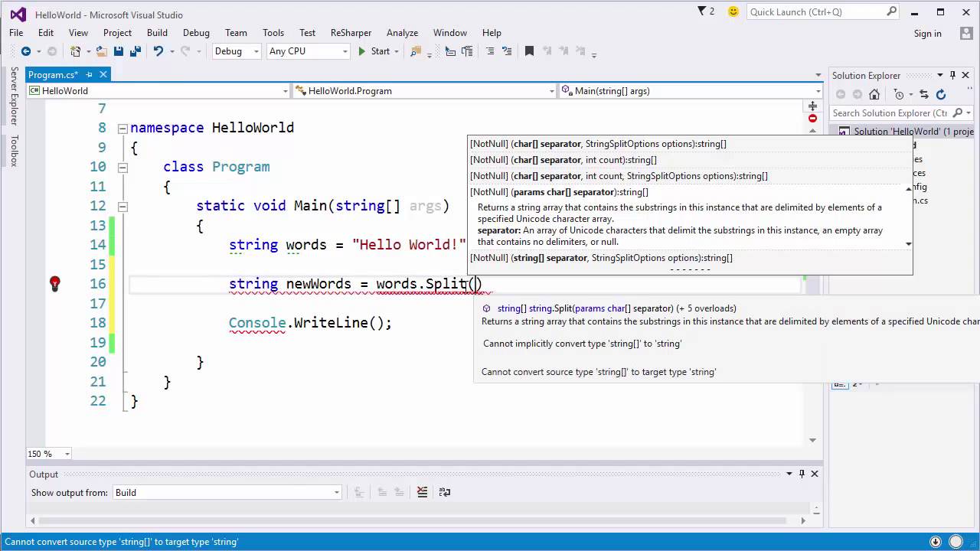Viewport: 980px width, 551px height.
Task: Toggle Word Wrap icon in Output panel
Action: point(446,493)
